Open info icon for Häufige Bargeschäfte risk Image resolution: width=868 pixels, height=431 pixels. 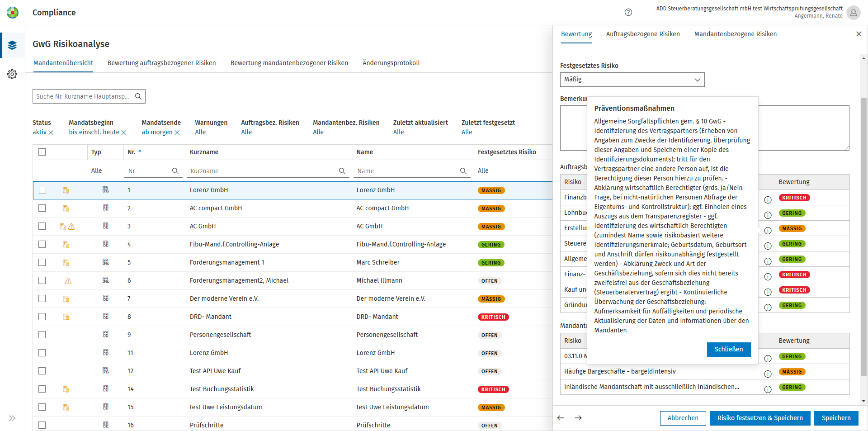(768, 374)
